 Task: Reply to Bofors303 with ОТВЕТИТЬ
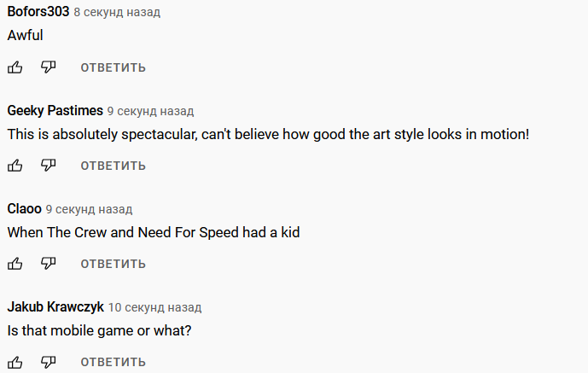coord(113,67)
